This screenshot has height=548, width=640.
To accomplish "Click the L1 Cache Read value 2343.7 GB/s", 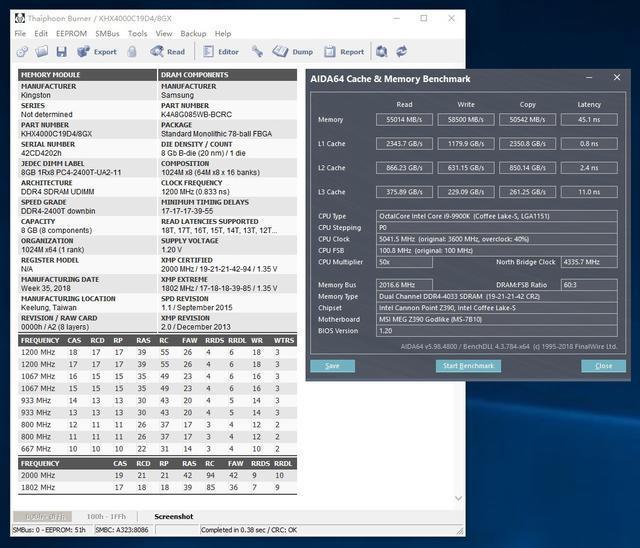I will click(404, 144).
